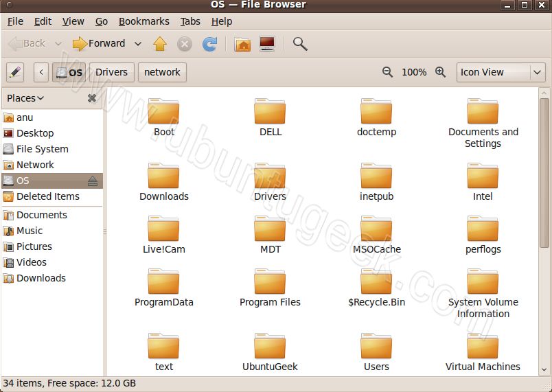Image resolution: width=552 pixels, height=392 pixels.
Task: Open Music bookmark in sidebar
Action: tap(52, 231)
